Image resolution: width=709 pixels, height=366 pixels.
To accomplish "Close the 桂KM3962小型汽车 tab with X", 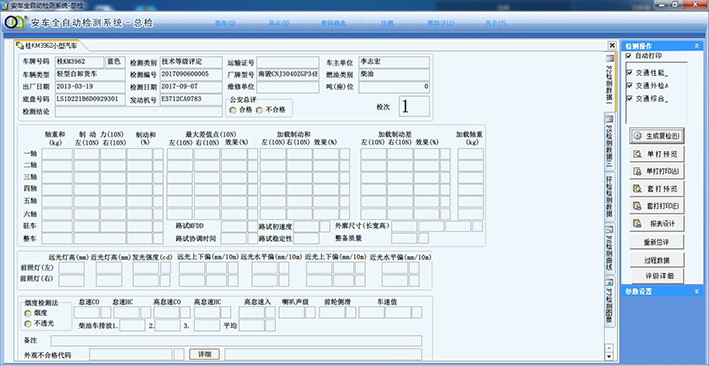I will tap(612, 45).
